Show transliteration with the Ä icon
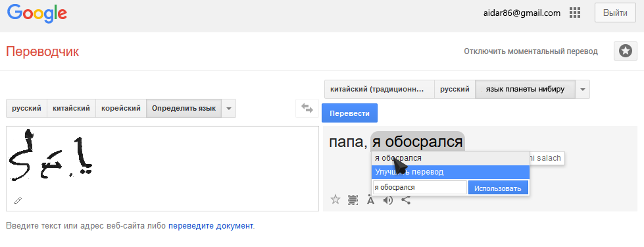Screen dimensions: 644x247 coord(370,200)
